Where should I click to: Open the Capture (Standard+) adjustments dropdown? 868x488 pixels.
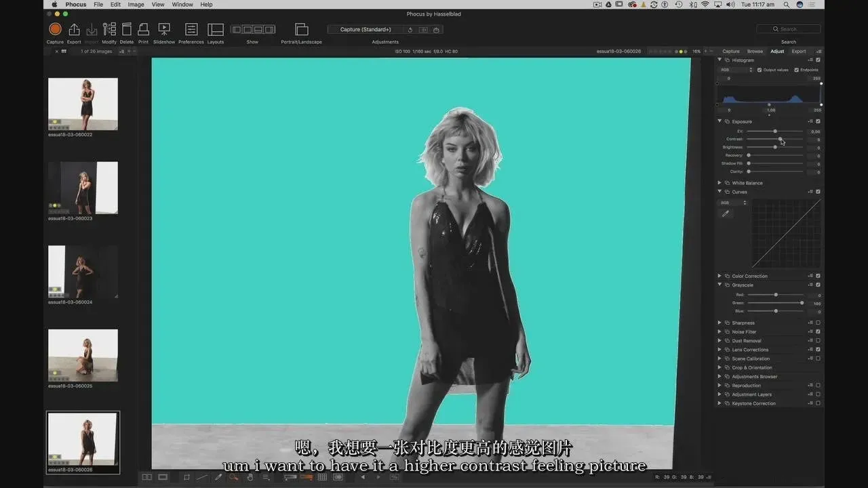point(366,30)
